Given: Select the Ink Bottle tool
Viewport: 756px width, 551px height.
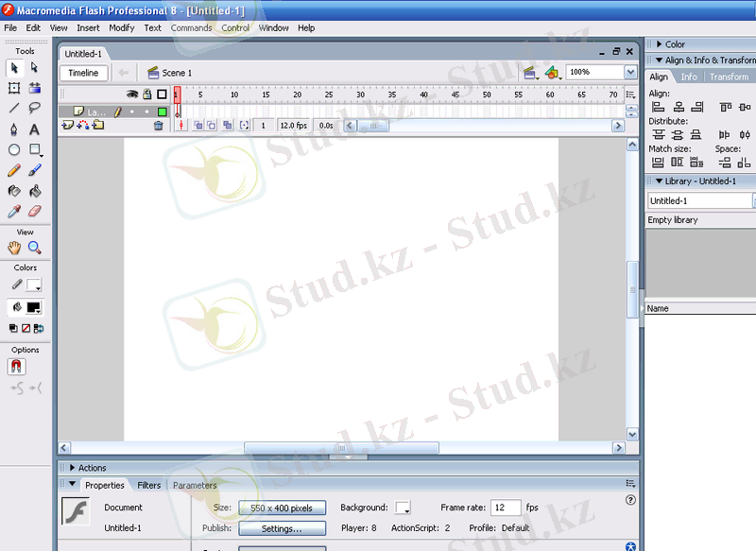Looking at the screenshot, I should [14, 191].
